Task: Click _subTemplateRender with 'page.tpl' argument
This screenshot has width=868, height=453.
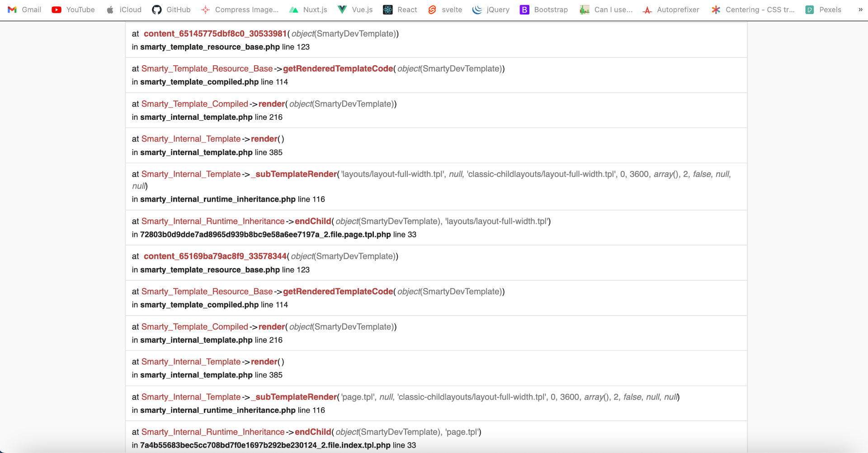Action: 294,397
